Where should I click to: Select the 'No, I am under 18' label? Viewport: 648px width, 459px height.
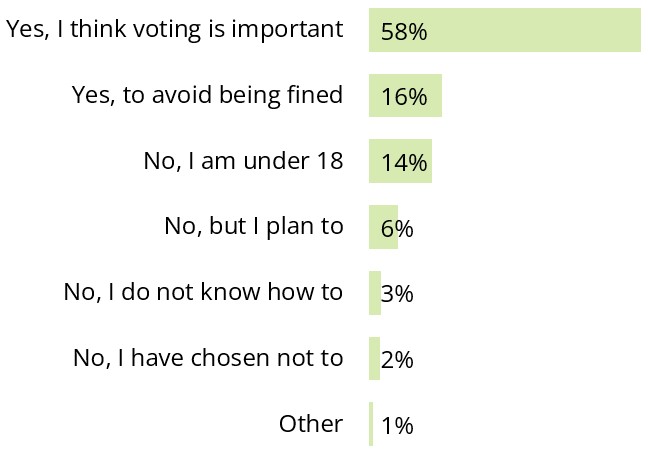point(244,161)
